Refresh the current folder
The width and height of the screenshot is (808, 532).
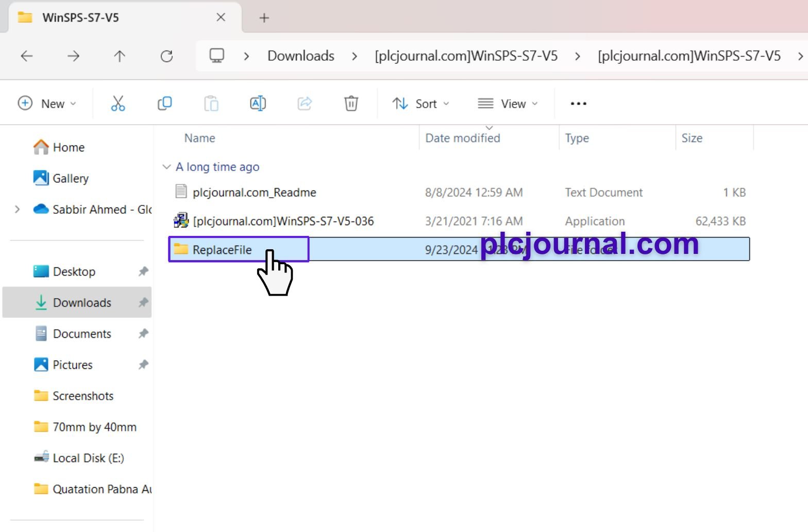point(166,56)
